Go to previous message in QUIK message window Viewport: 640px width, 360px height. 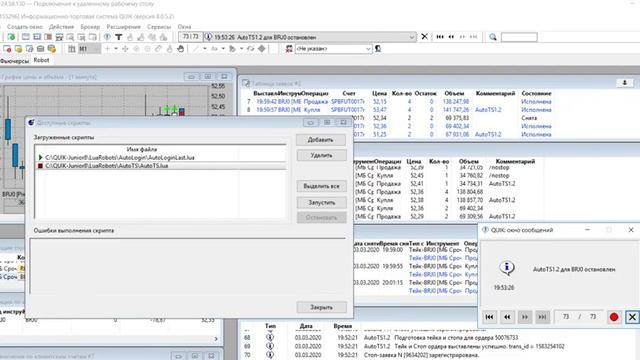click(507, 317)
